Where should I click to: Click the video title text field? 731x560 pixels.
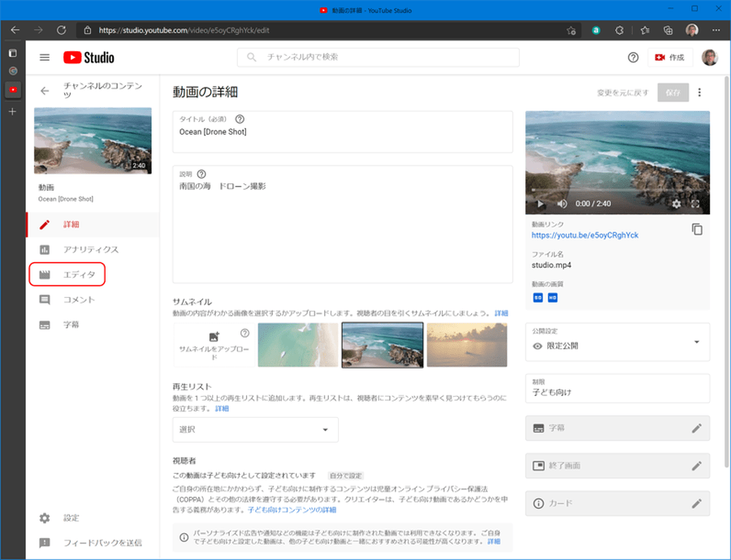(343, 132)
